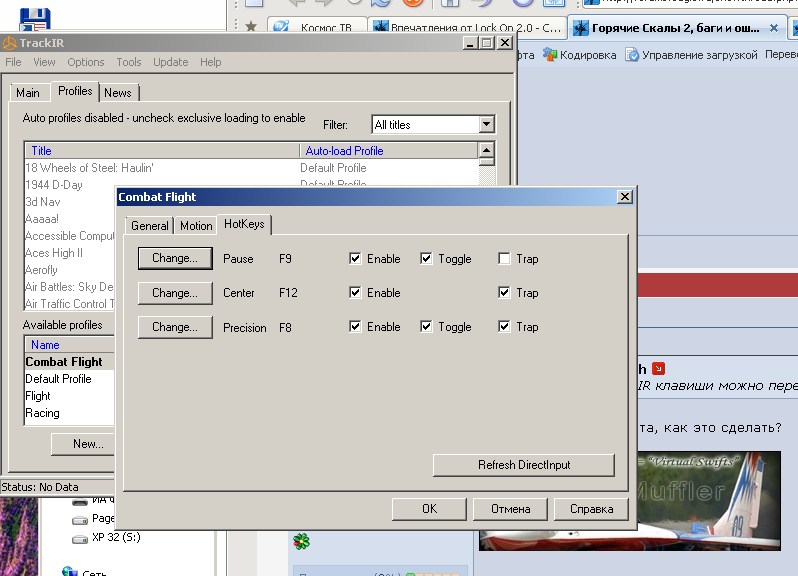Screen dimensions: 798x576
Task: Uncheck Trap for Precision hotkey
Action: (x=504, y=327)
